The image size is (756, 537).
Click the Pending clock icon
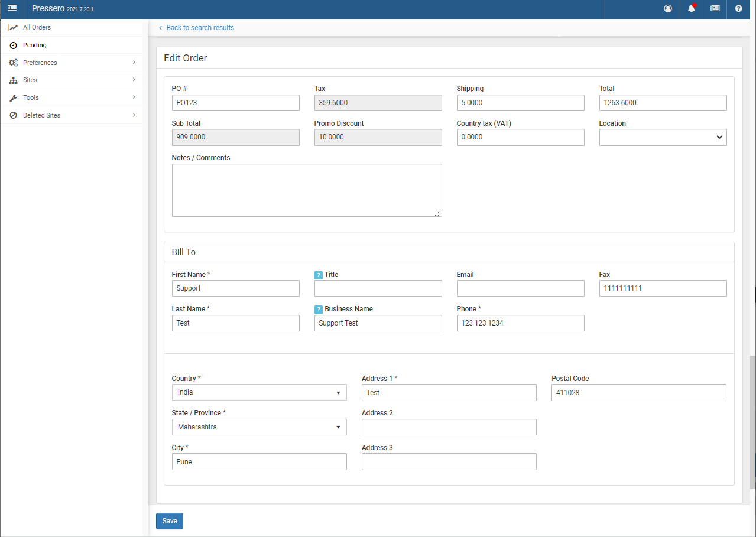tap(13, 45)
